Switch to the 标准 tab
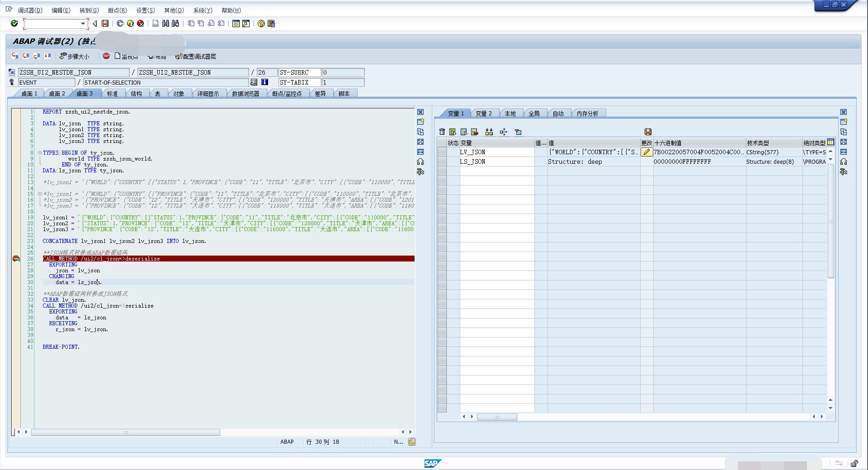The height and width of the screenshot is (470, 868). tap(112, 94)
